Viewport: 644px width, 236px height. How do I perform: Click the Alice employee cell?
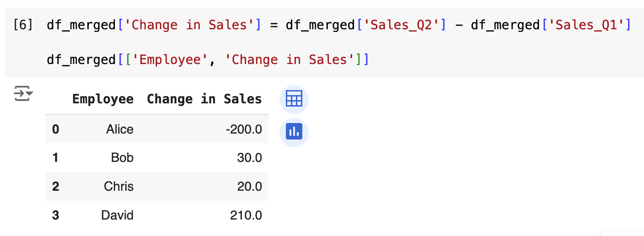pyautogui.click(x=119, y=129)
